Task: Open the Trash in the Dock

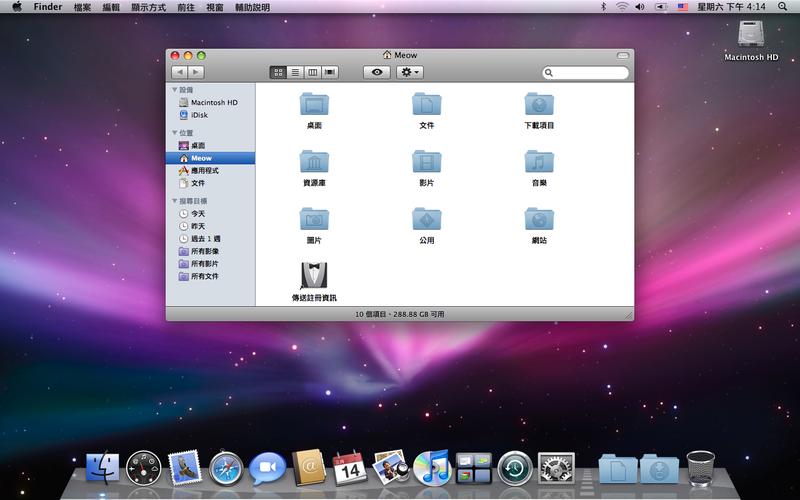Action: (701, 468)
